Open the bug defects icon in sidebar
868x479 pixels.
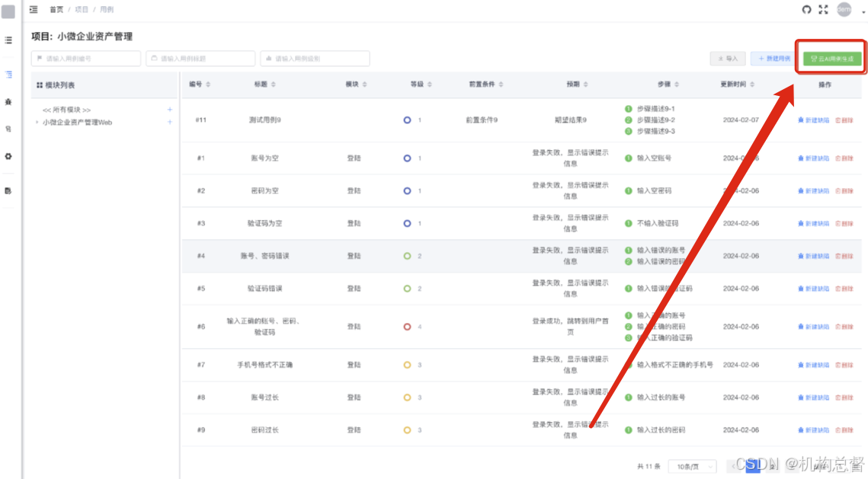8,102
